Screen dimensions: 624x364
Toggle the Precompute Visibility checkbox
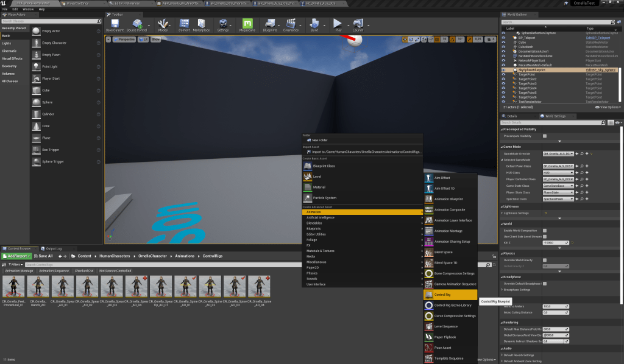pyautogui.click(x=545, y=136)
